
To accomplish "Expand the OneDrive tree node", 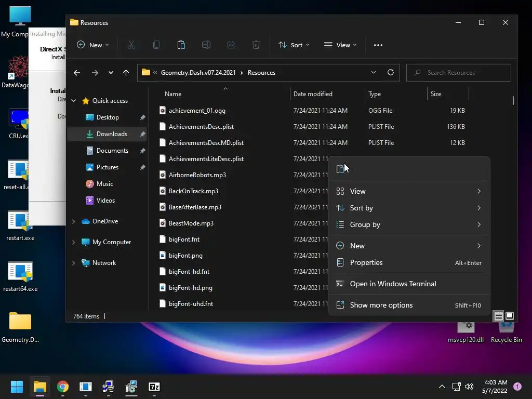I will 74,221.
